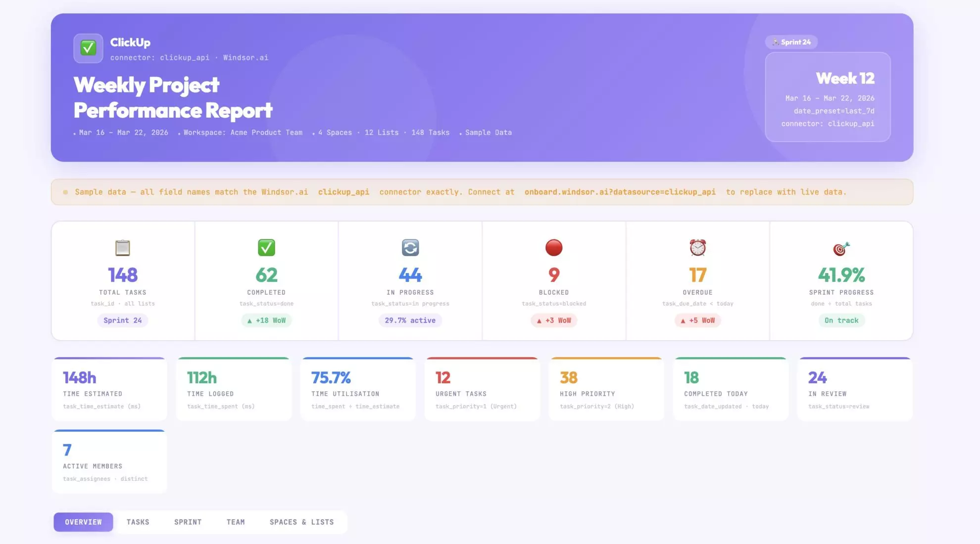
Task: Click the red circle icon above Blocked
Action: (554, 248)
